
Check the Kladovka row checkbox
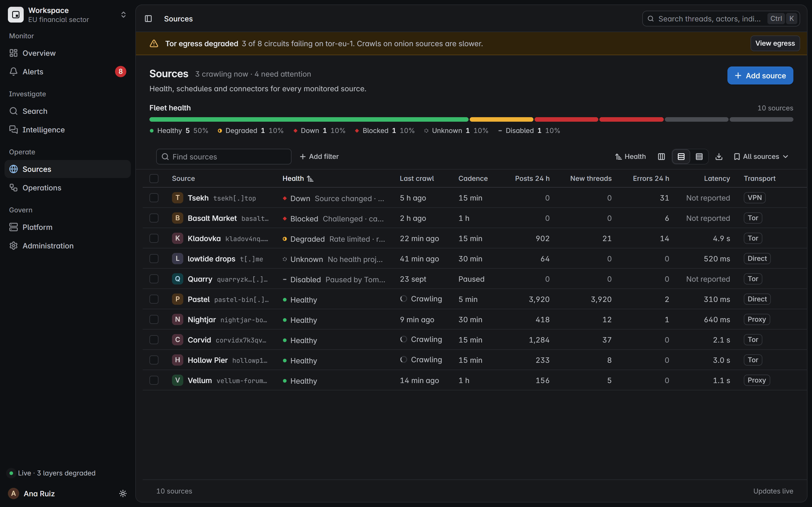point(154,238)
